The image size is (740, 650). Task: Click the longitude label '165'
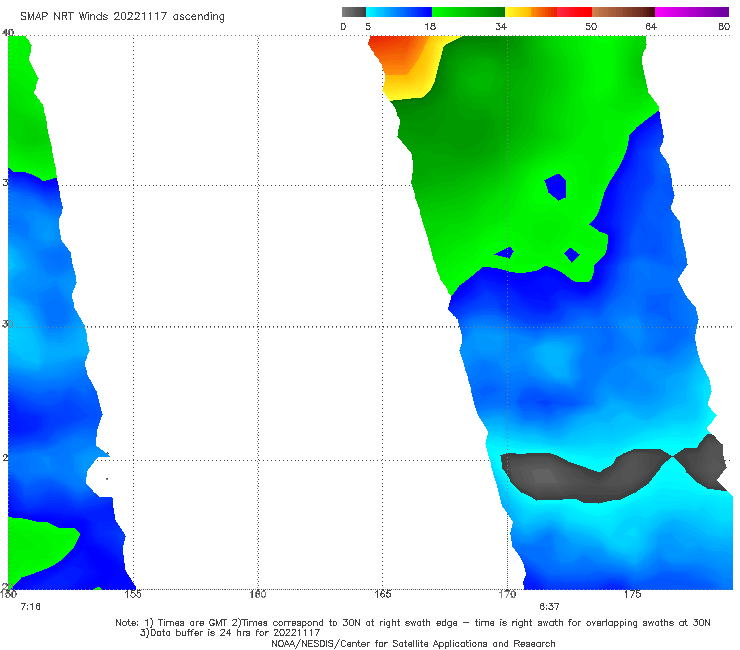tap(383, 594)
